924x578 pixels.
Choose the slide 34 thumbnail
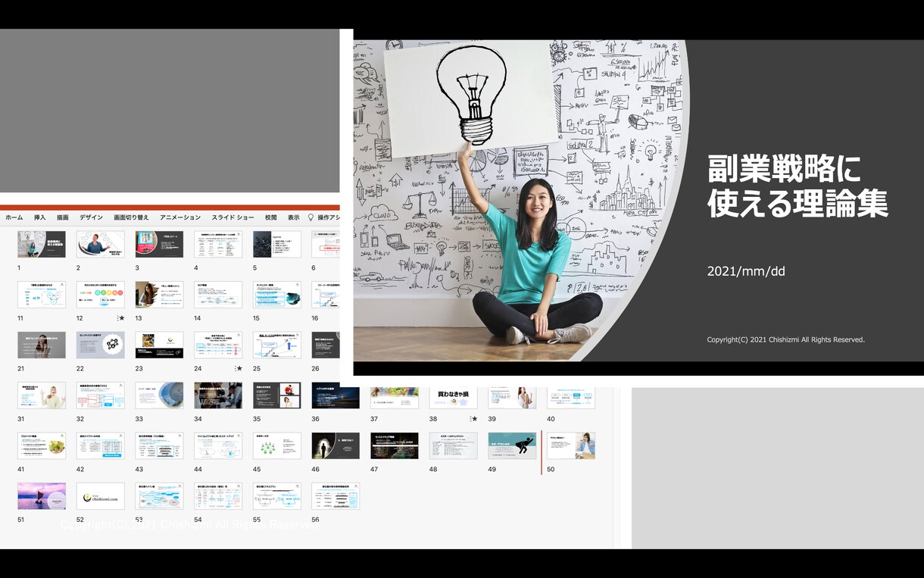pos(218,395)
